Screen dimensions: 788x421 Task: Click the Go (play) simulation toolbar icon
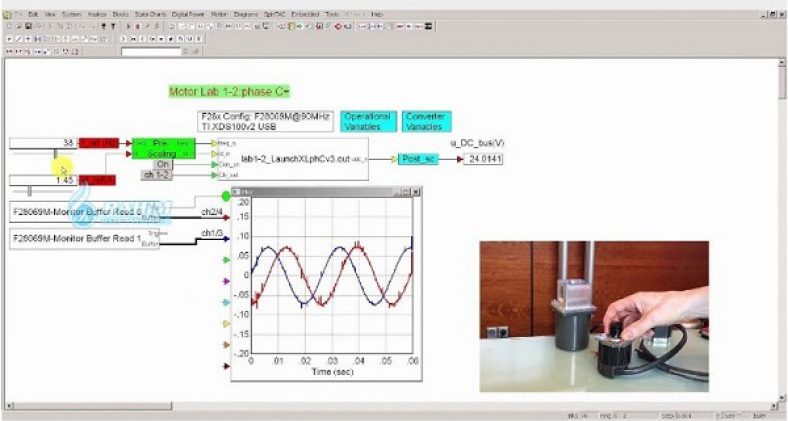tap(129, 26)
